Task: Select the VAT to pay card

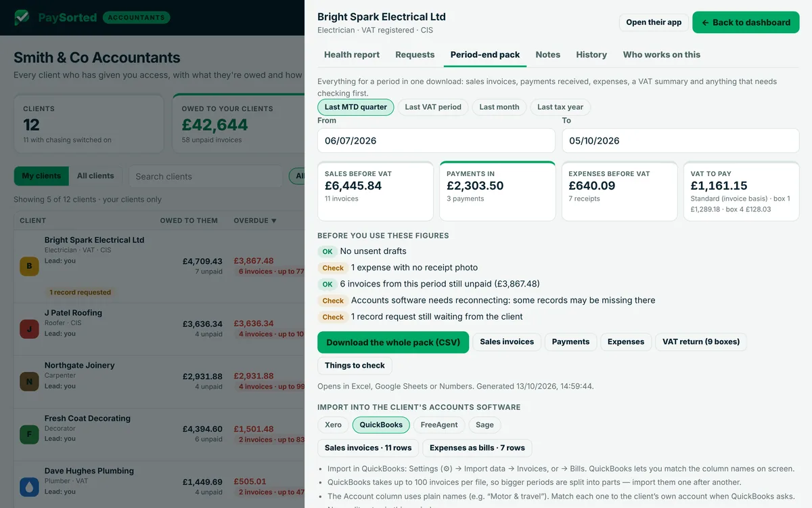Action: coord(742,191)
